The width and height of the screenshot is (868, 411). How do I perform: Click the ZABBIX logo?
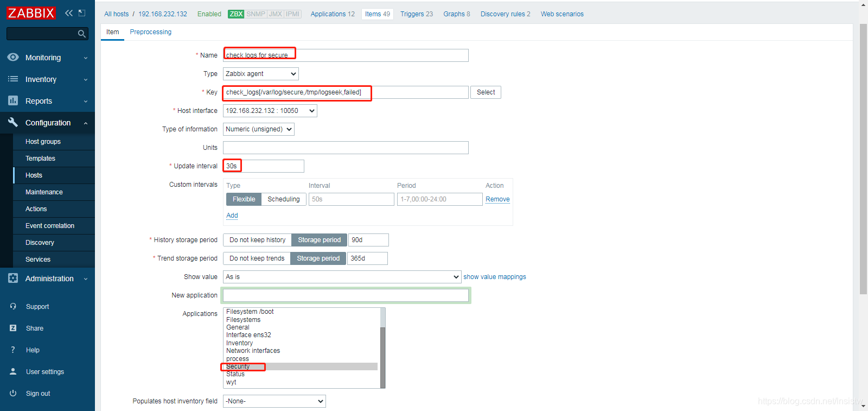pyautogui.click(x=31, y=13)
